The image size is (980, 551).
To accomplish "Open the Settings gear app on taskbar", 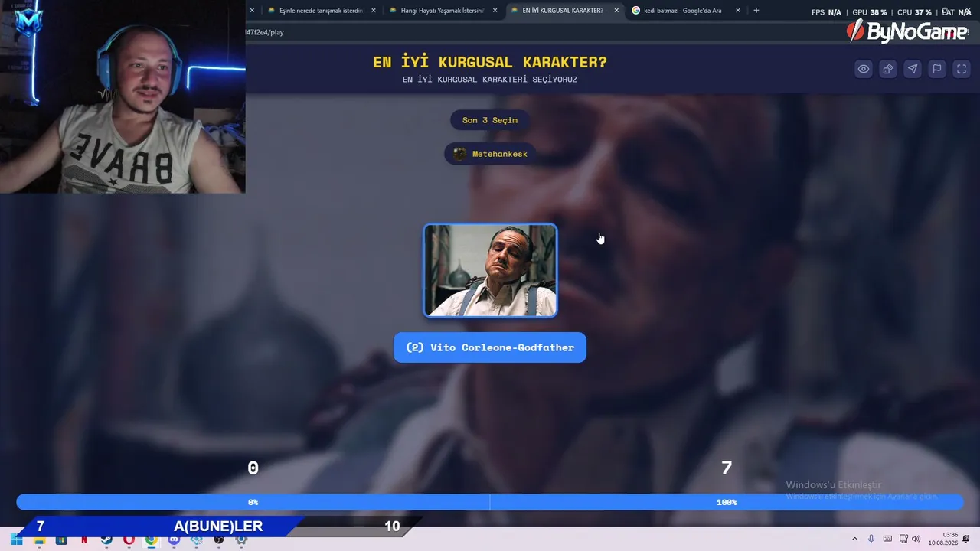I will tap(241, 540).
